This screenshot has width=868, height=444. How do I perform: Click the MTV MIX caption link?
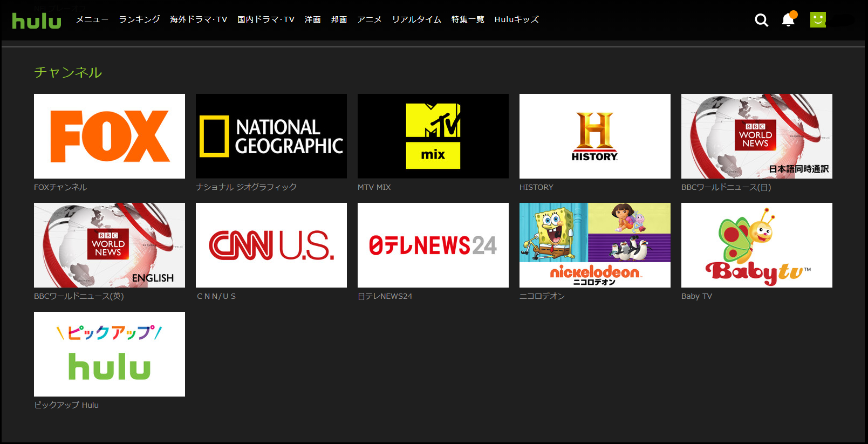[374, 187]
